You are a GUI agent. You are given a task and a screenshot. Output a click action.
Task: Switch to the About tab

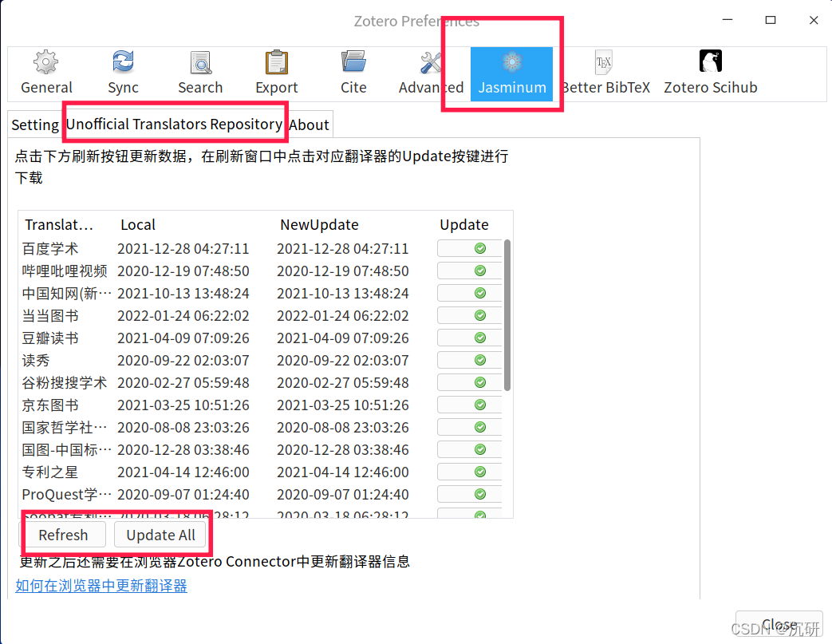(x=309, y=124)
